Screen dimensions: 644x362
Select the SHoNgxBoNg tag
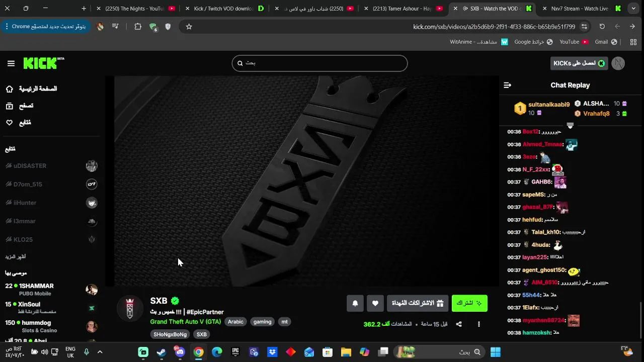tap(170, 334)
